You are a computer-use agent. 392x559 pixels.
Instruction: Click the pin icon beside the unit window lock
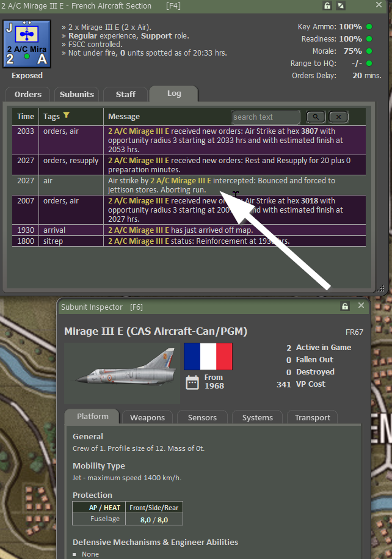pos(341,5)
